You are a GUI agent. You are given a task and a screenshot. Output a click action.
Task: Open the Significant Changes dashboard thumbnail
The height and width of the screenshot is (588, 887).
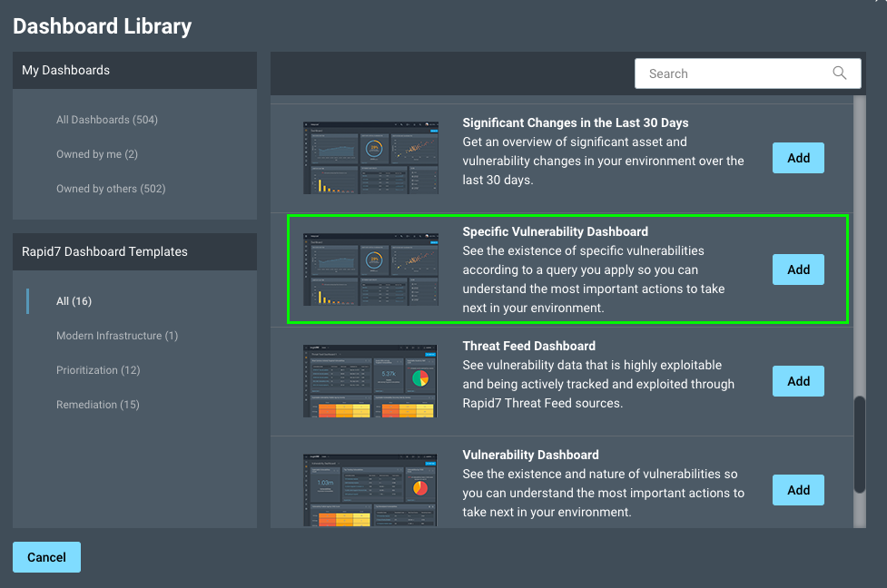[x=370, y=157]
